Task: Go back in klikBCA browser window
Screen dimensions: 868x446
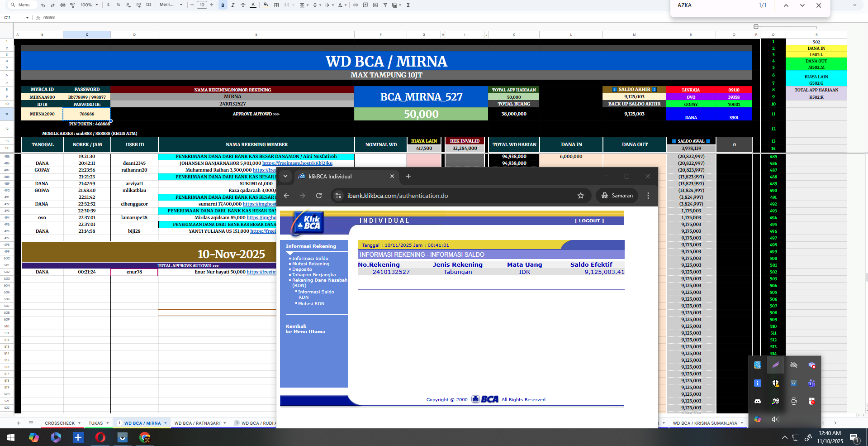Action: tap(286, 196)
